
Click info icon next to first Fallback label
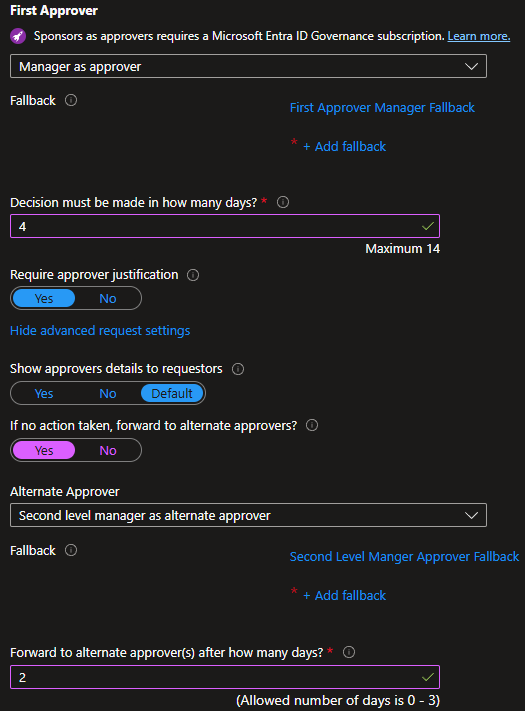71,100
